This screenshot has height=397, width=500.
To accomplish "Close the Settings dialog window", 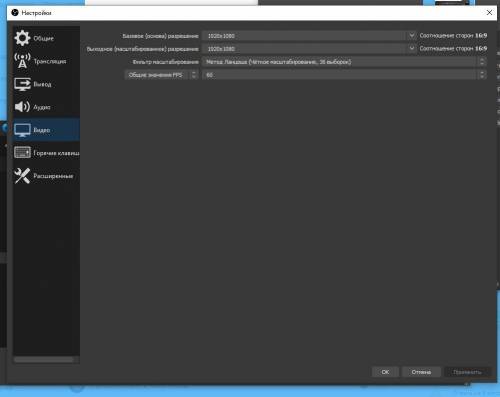I will 489,13.
